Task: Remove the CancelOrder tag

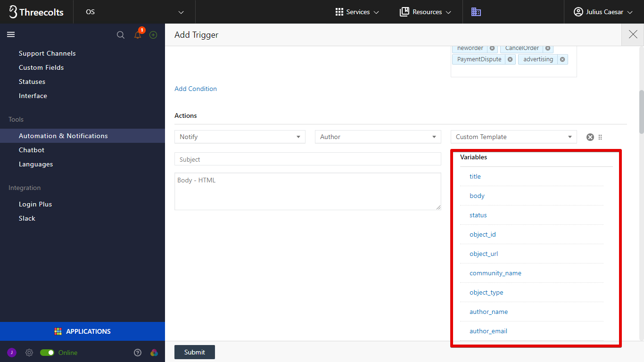Action: [548, 48]
